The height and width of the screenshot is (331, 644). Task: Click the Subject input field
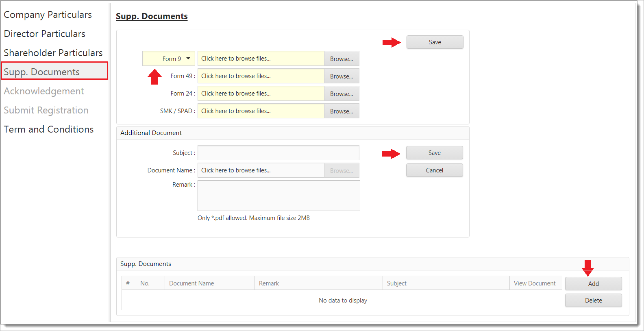(x=278, y=153)
